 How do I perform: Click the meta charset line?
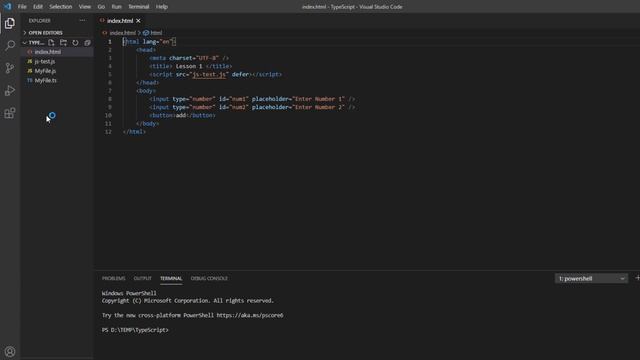[x=189, y=58]
